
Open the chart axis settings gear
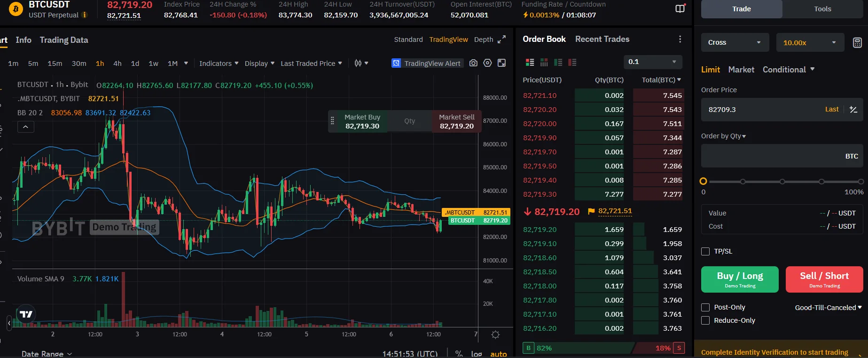(x=495, y=334)
